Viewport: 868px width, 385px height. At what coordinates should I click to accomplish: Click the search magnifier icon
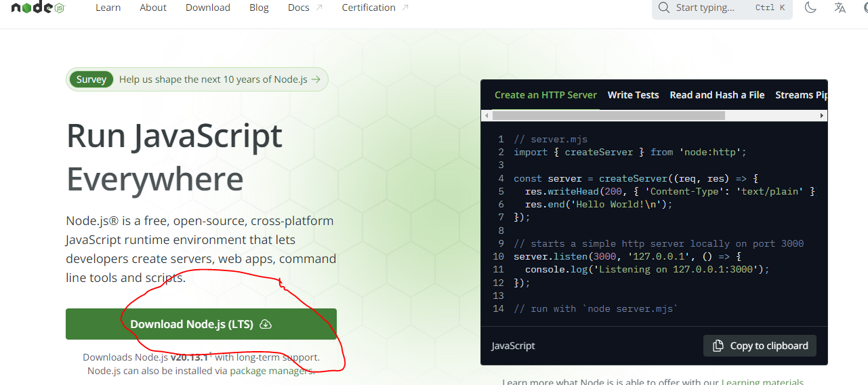tap(664, 8)
